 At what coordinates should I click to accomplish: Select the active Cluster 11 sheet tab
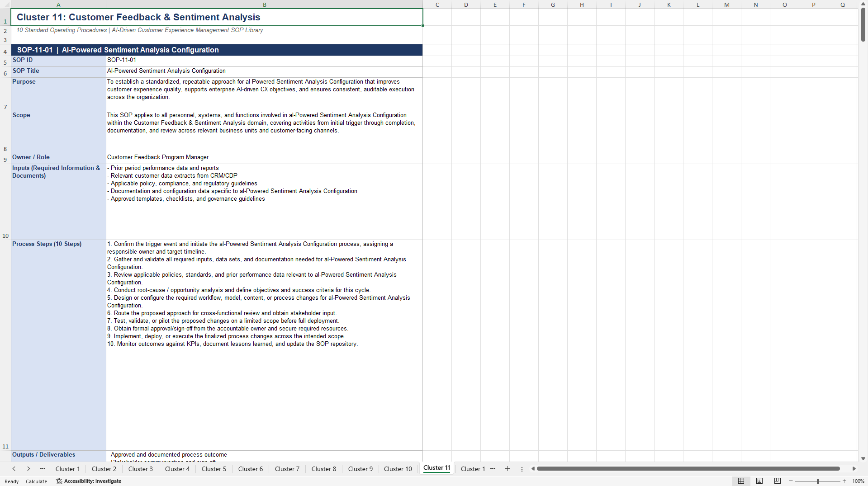[x=436, y=468]
